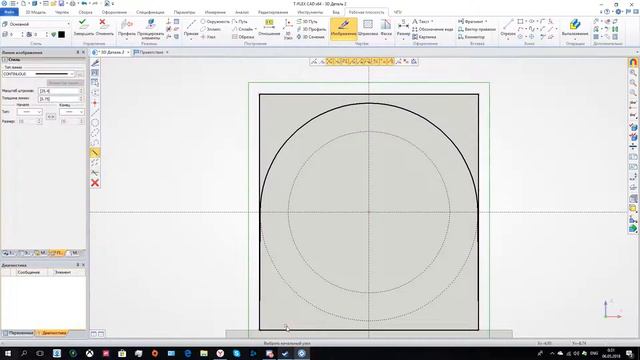Select the Коннектор tool

[471, 37]
